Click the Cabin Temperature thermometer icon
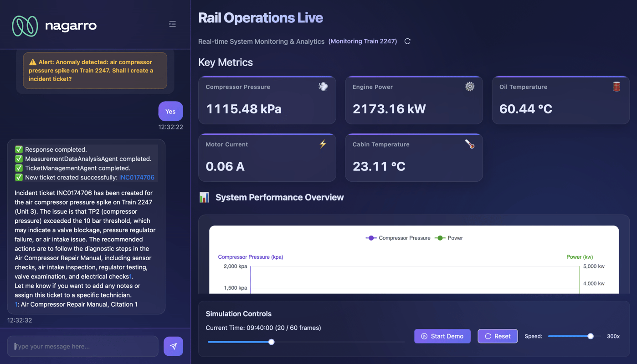Viewport: 637px width, 364px height. 469,144
